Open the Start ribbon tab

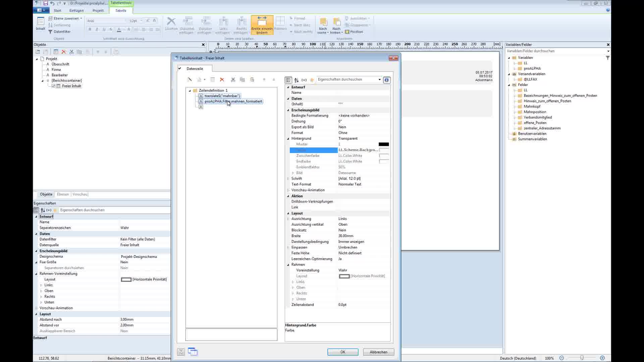click(57, 10)
